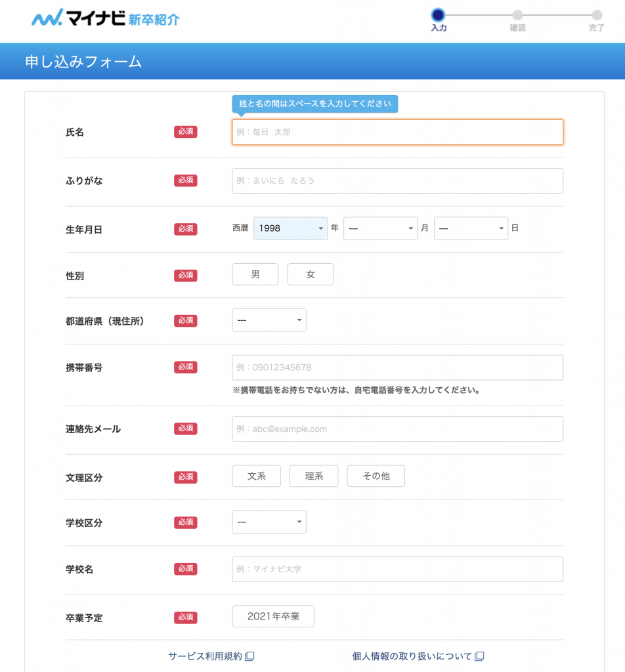
Task: Click the 携帯番号 field label
Action: 84,367
